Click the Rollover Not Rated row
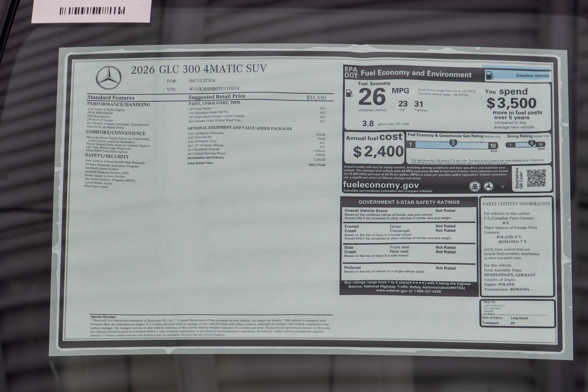This screenshot has width=588, height=392. pos(409,270)
